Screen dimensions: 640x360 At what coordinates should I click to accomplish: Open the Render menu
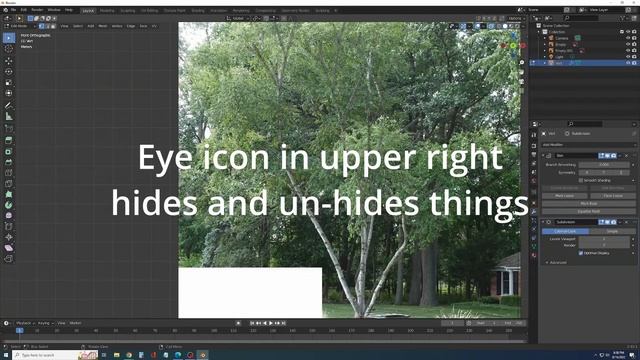tap(37, 10)
